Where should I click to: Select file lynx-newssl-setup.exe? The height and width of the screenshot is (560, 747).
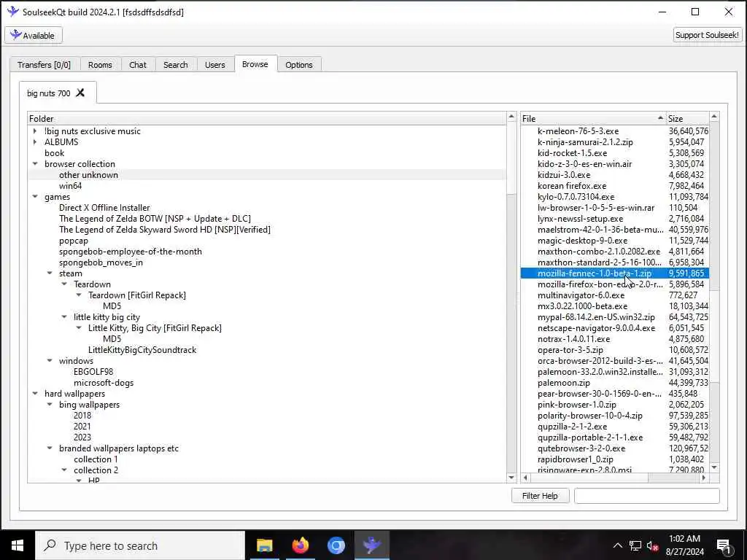click(580, 219)
